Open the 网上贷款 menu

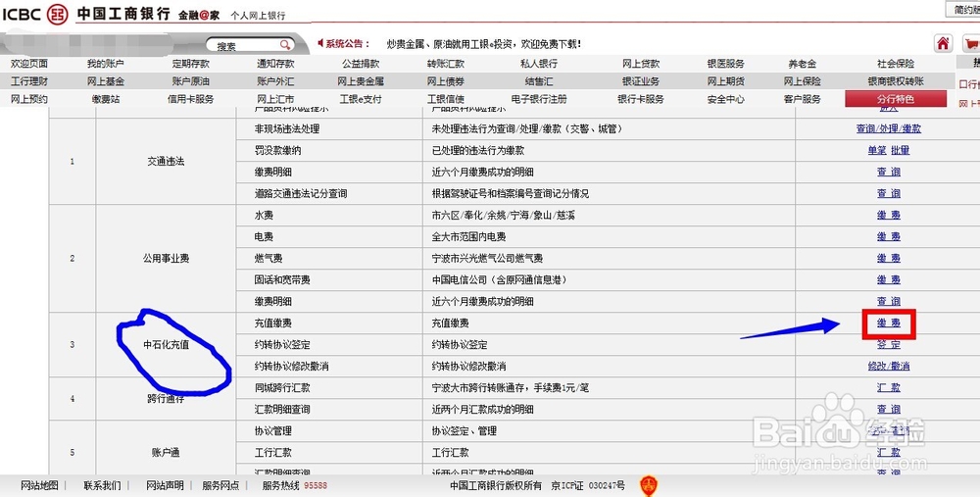click(x=641, y=64)
